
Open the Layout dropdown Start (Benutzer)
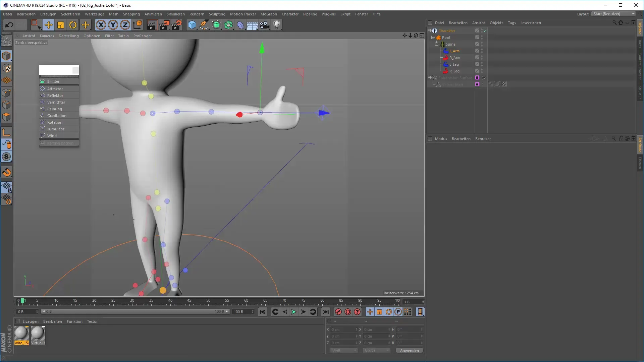(614, 14)
